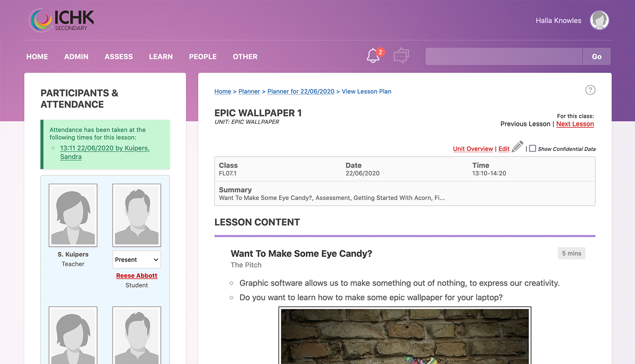Click the 'View Lesson Plan' breadcrumb text
The width and height of the screenshot is (635, 364).
pos(367,91)
